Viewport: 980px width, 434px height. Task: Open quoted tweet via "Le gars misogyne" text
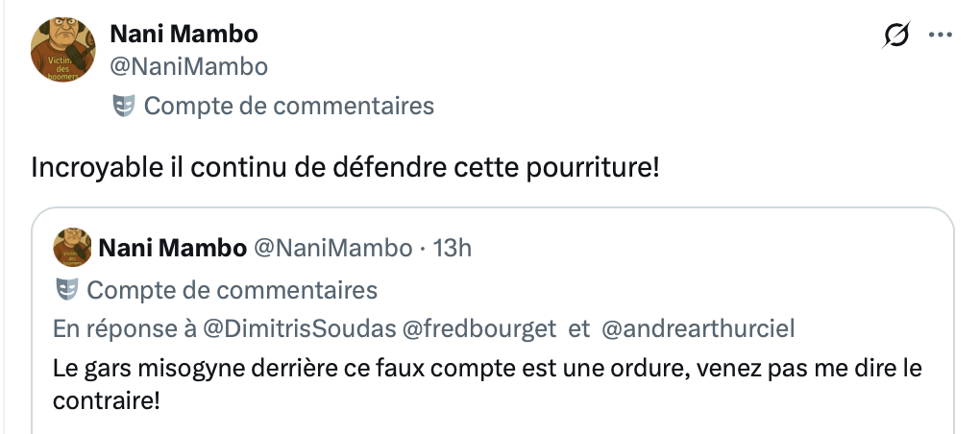384,370
